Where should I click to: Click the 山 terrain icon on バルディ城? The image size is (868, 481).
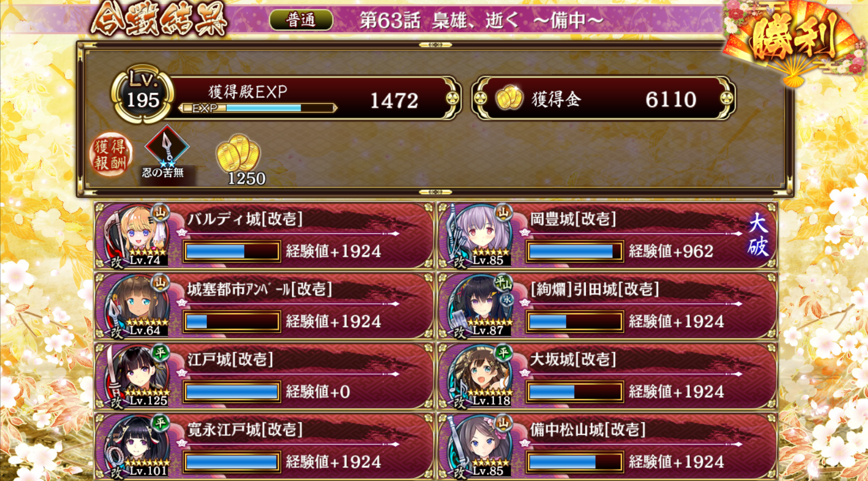(x=160, y=212)
